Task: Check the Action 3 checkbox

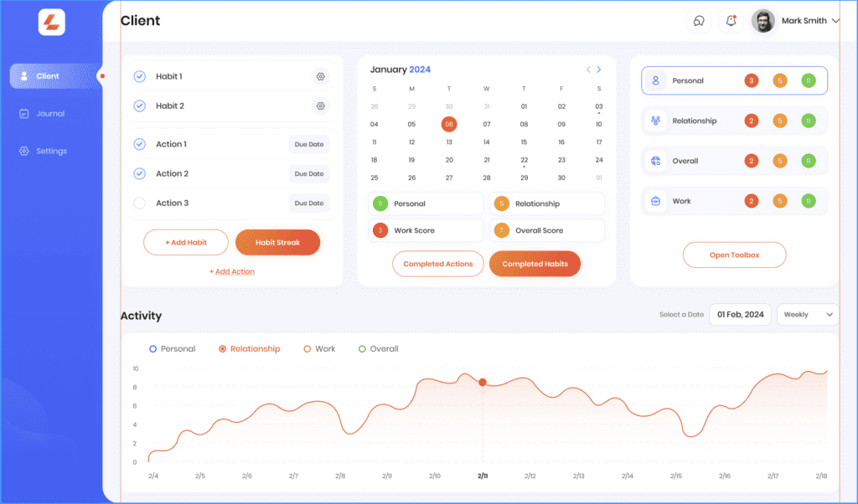Action: [140, 203]
